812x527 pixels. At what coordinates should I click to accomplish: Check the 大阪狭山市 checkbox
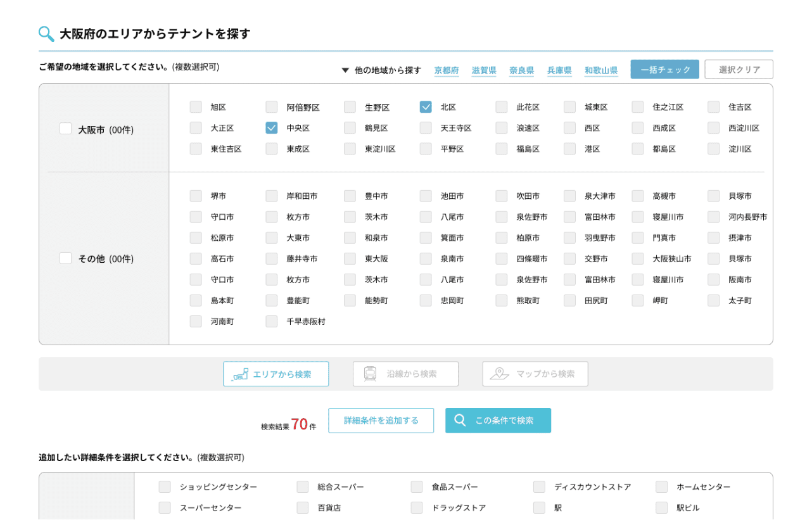click(x=638, y=259)
